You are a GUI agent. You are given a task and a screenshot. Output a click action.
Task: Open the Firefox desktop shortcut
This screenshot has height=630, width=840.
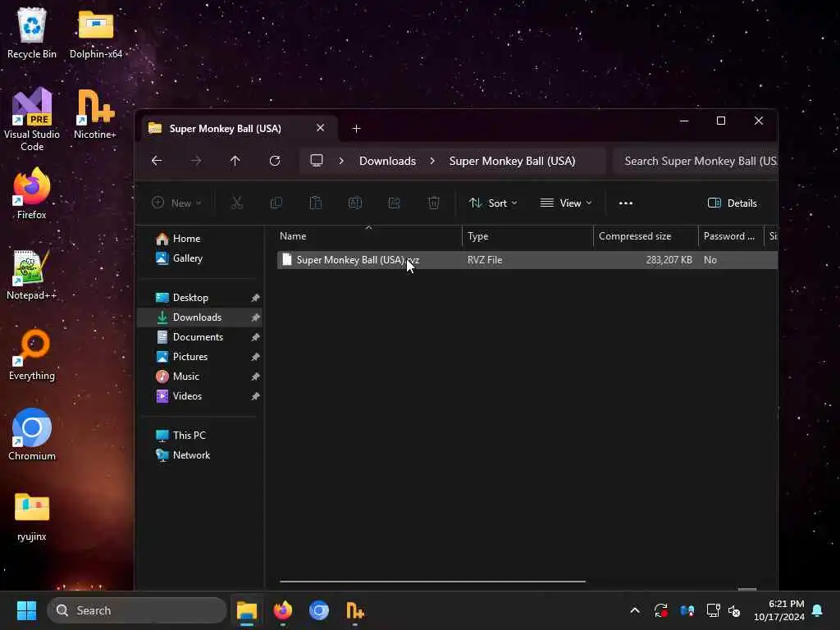32,193
